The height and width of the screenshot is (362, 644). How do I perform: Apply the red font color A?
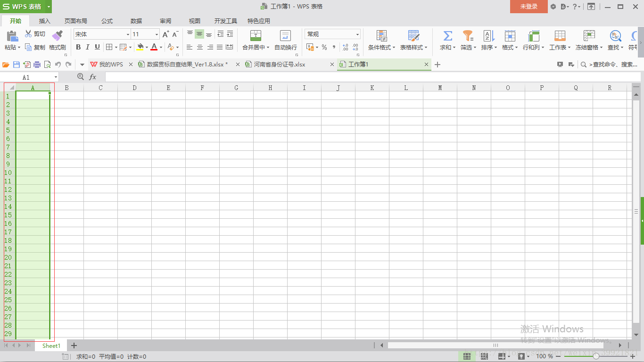(154, 47)
